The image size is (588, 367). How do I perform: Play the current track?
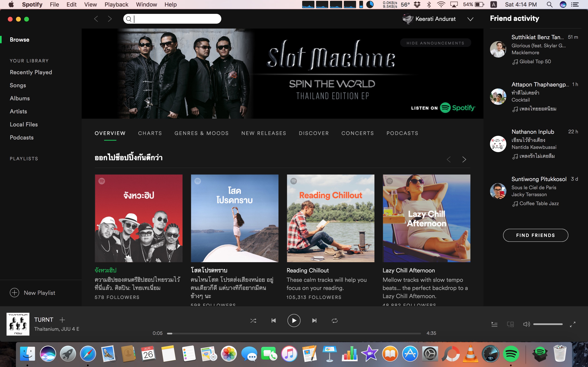click(294, 320)
